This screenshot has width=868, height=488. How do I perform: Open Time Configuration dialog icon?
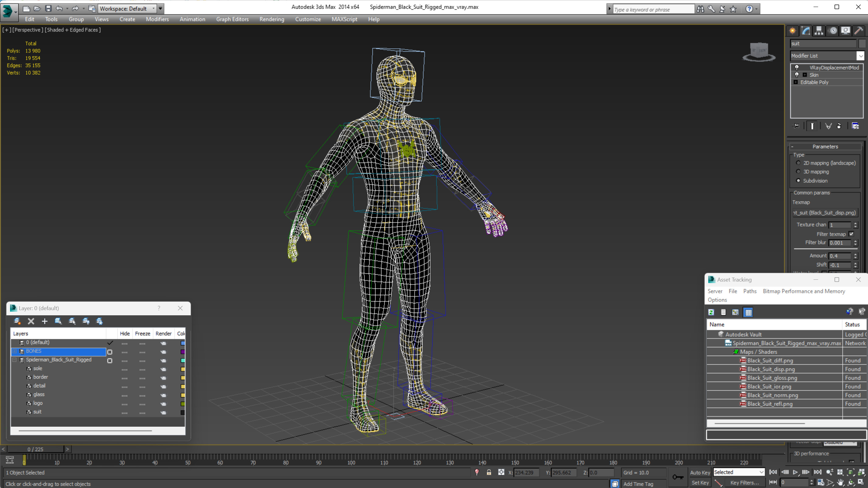[x=821, y=482]
